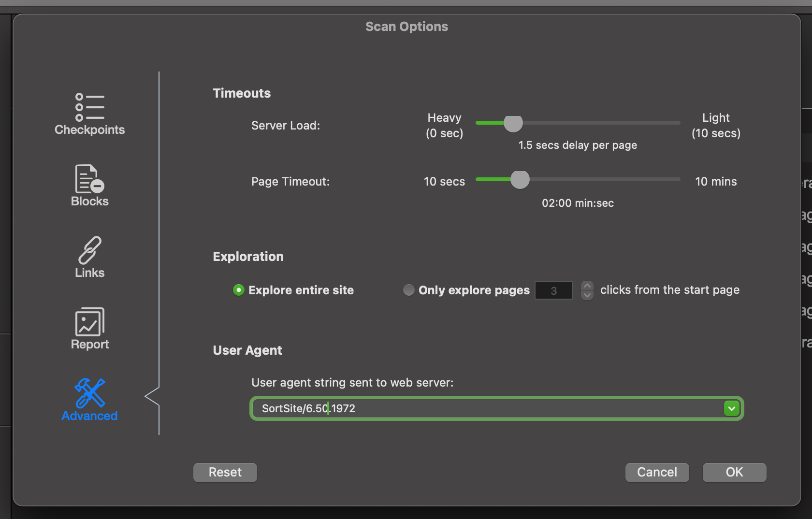Click inside the SortSite user agent text field
The width and height of the screenshot is (812, 519).
(x=483, y=408)
